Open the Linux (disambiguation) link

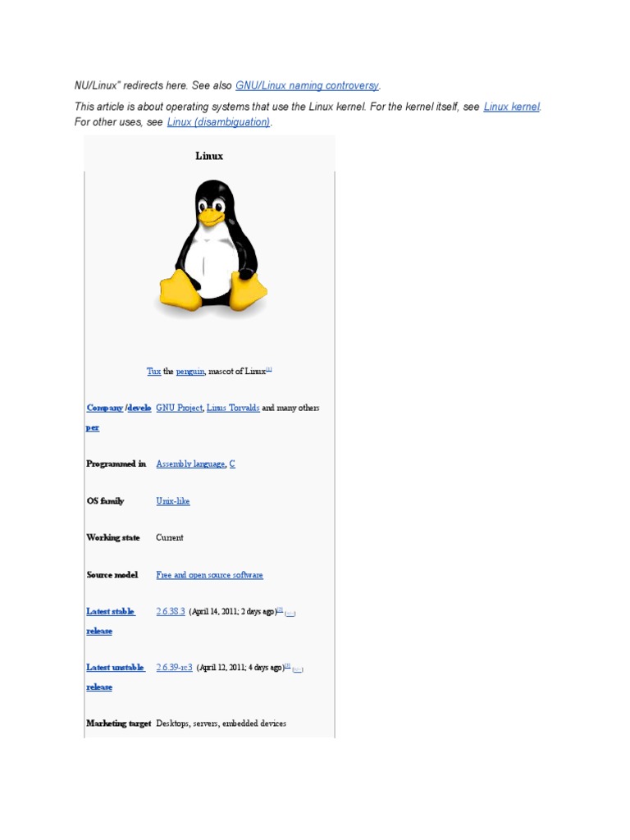pos(218,122)
